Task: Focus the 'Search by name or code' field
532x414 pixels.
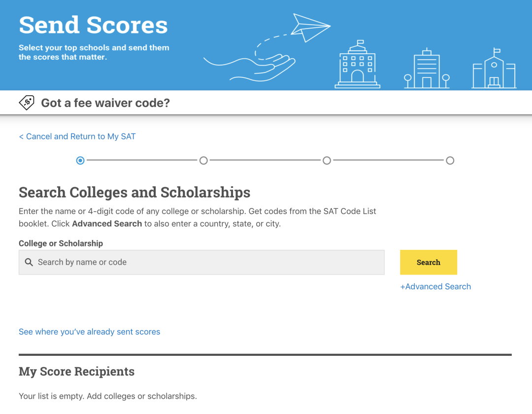Action: click(207, 262)
